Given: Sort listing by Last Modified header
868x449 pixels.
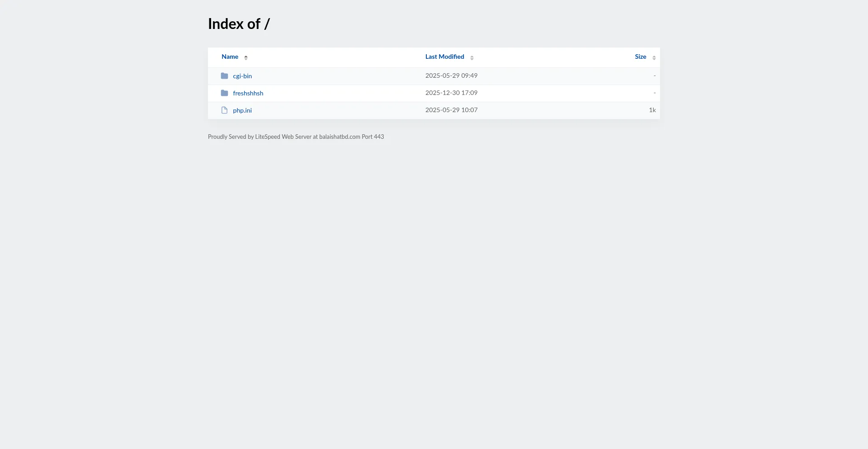Looking at the screenshot, I should coord(444,57).
